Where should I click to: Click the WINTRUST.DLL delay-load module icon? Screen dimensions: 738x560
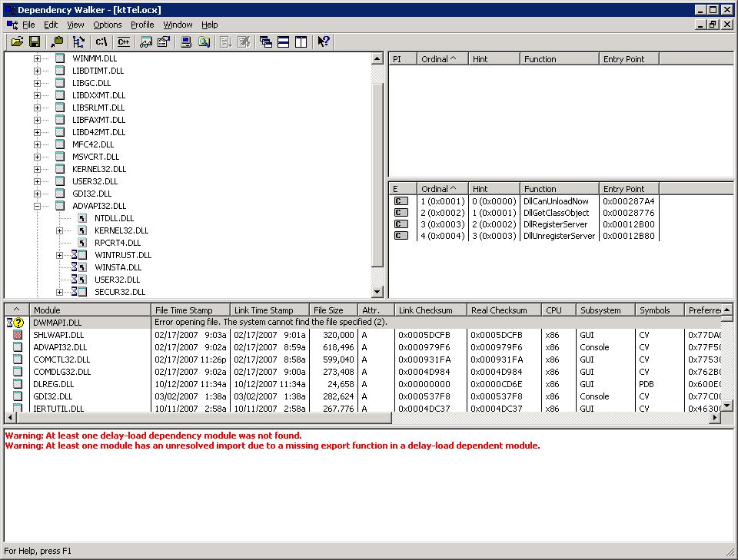pos(79,255)
